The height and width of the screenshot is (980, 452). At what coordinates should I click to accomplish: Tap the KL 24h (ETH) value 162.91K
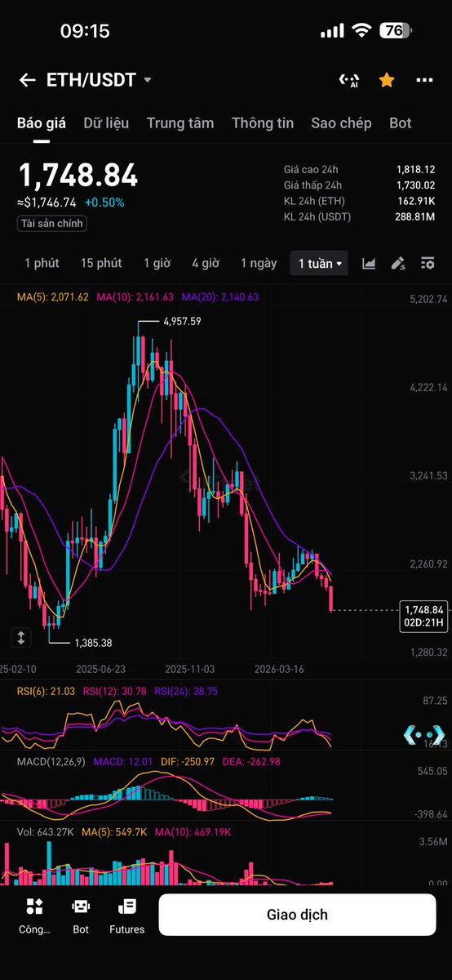pyautogui.click(x=418, y=201)
